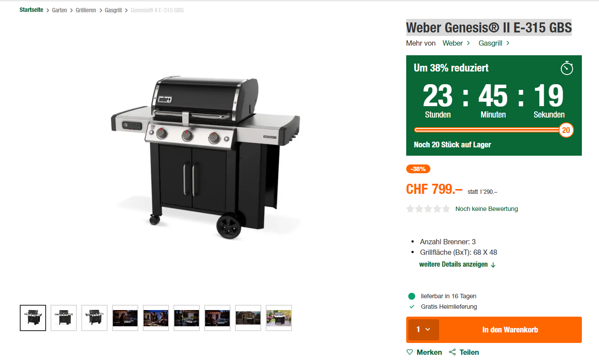Add to cart with In den Warenkorb
The image size is (599, 364).
coord(510,330)
